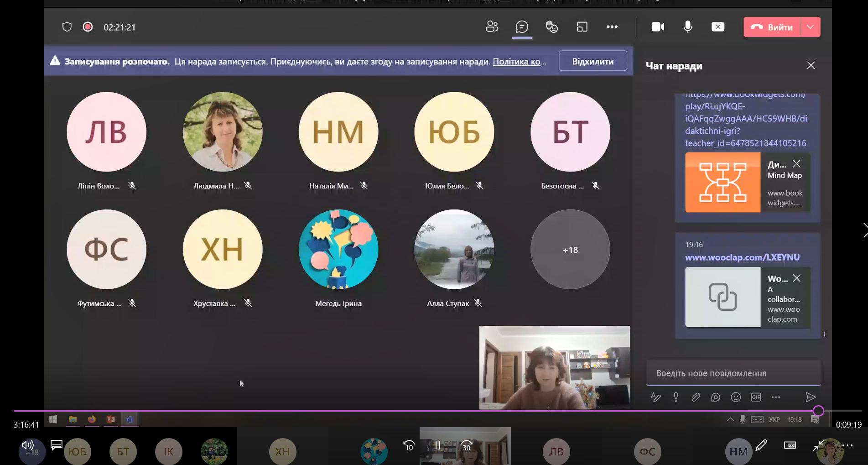Attach a file with the paperclip icon
Image resolution: width=868 pixels, height=465 pixels.
pyautogui.click(x=696, y=397)
